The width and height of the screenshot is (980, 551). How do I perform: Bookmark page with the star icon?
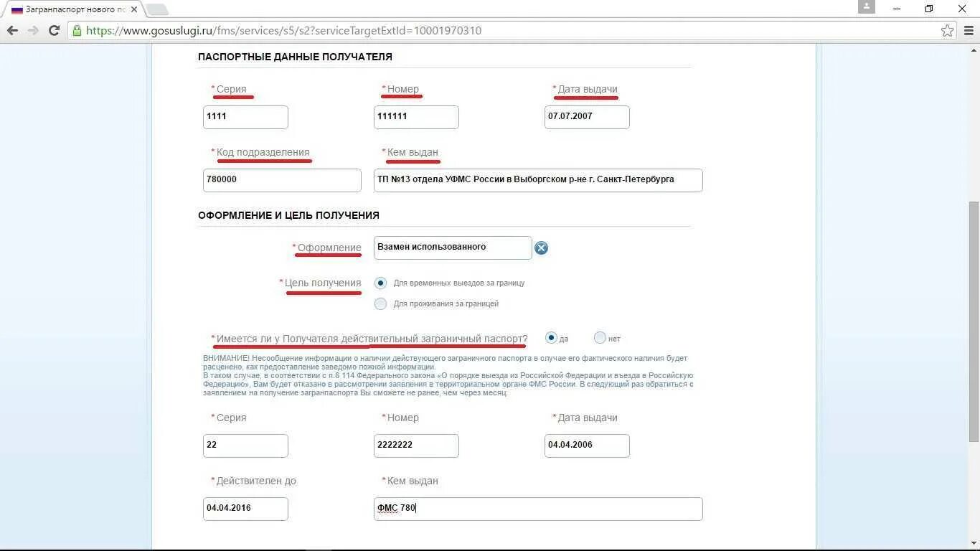point(948,30)
